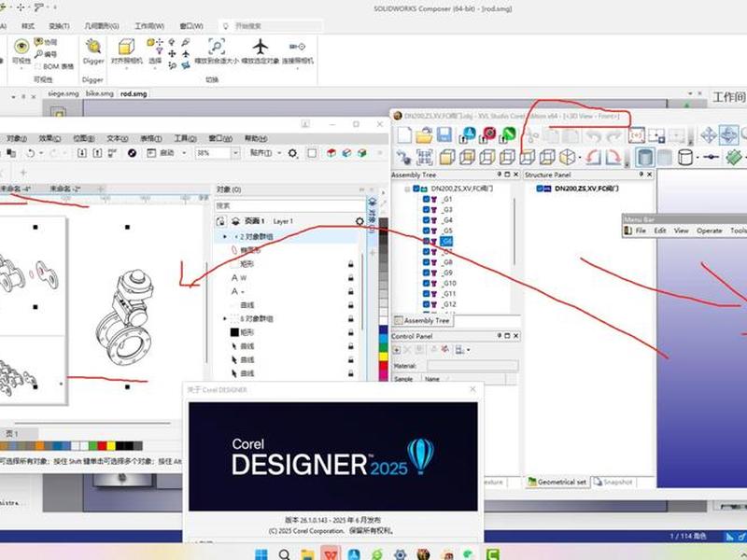Viewport: 747px width, 560px height.
Task: Select the wireframe cylinder display mode in XVL Studio
Action: pos(685,157)
